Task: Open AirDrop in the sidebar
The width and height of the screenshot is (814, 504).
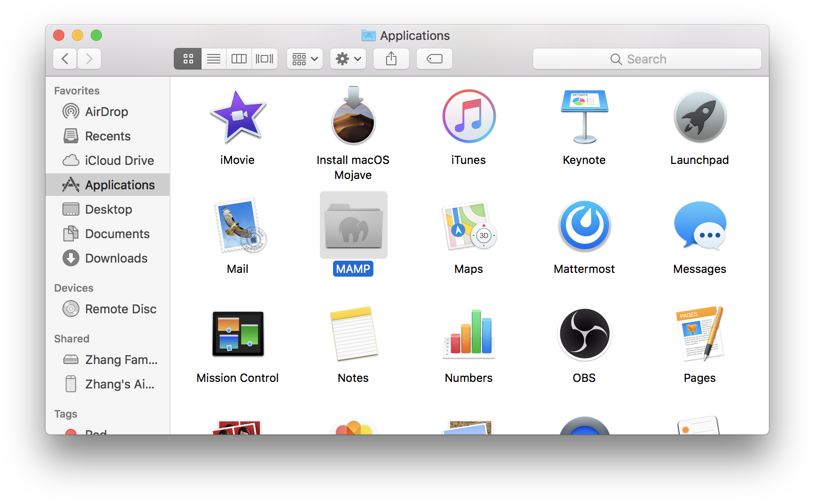Action: (x=108, y=112)
